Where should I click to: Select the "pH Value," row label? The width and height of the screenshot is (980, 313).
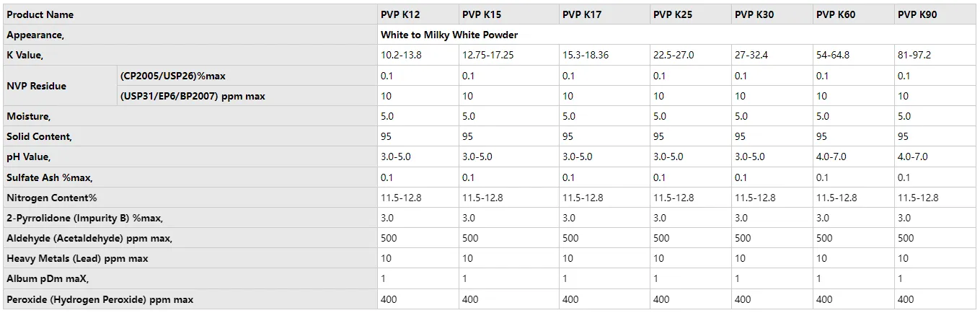point(29,156)
